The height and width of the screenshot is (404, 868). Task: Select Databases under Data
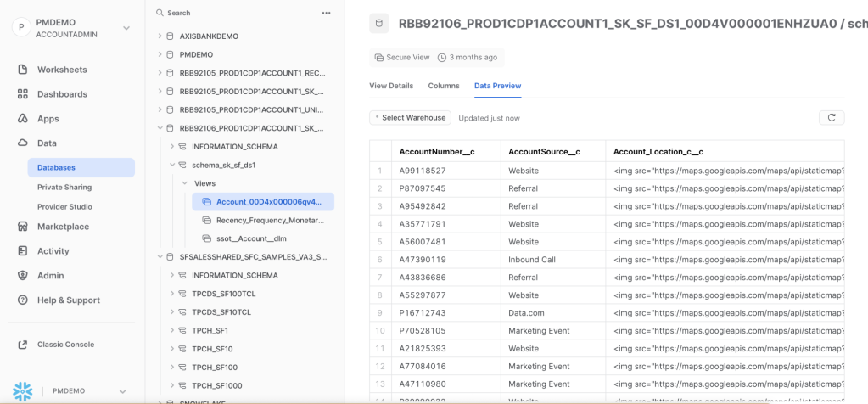(x=81, y=168)
